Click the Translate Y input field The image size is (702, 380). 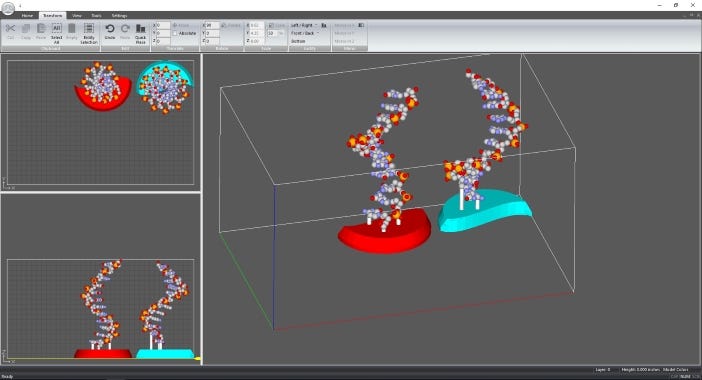click(163, 33)
